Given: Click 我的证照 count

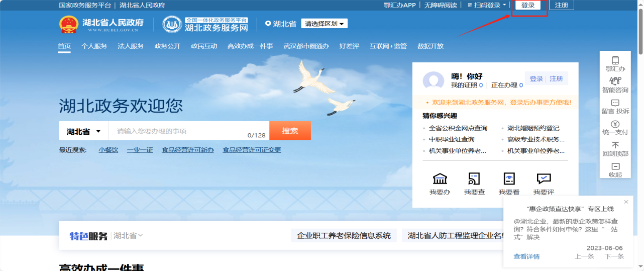Looking at the screenshot, I should 467,85.
